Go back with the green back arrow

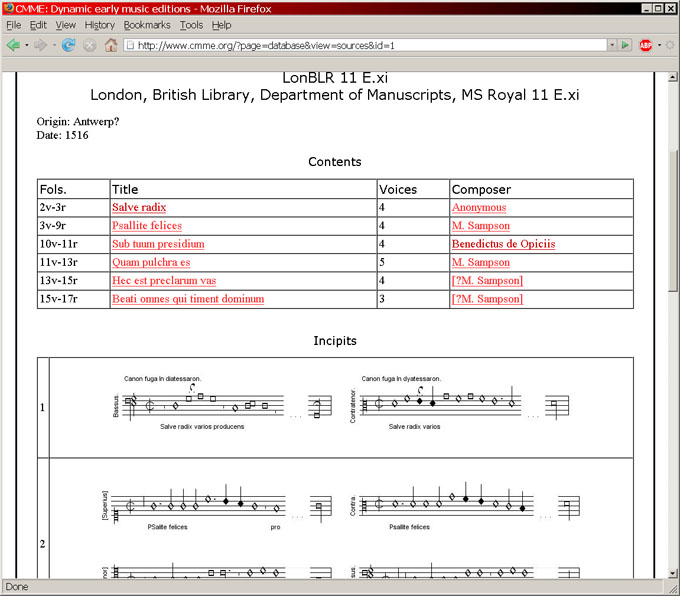point(13,45)
